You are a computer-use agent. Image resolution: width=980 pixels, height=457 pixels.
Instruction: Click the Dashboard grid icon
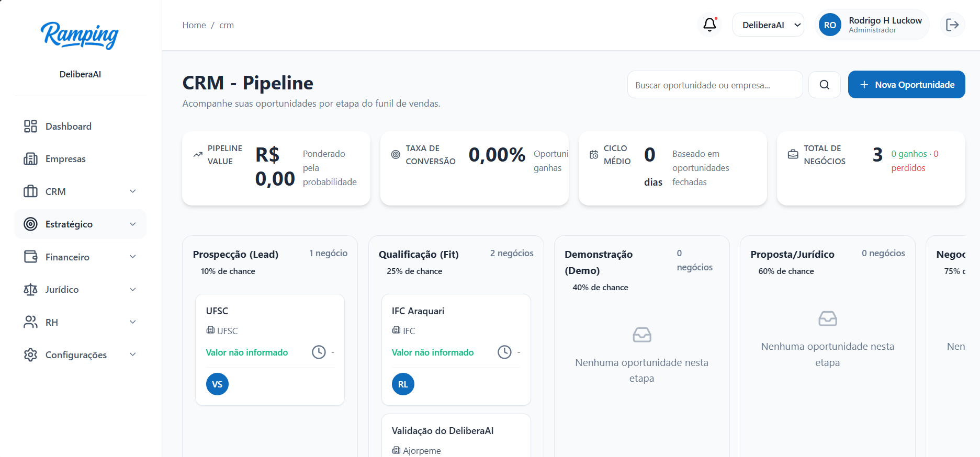pyautogui.click(x=30, y=126)
